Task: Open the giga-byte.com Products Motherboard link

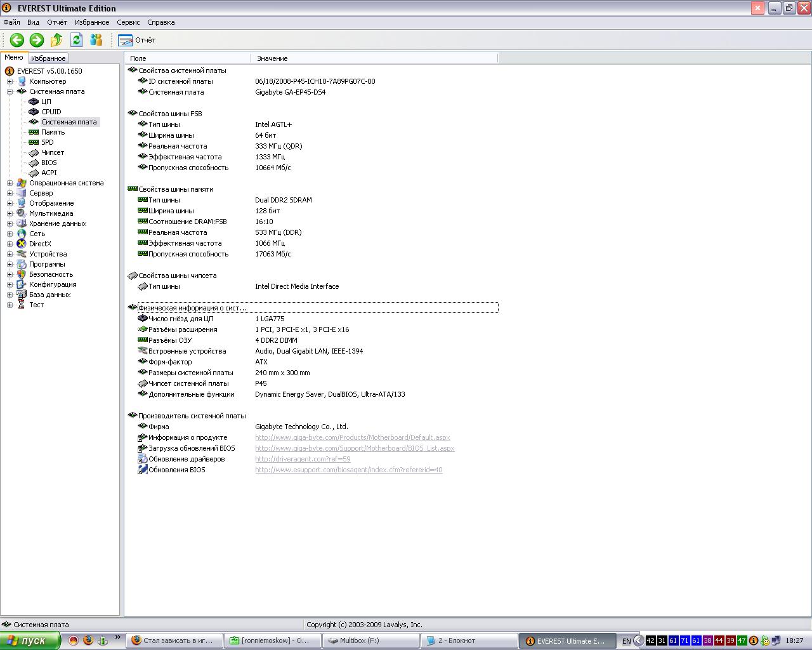Action: (x=353, y=437)
